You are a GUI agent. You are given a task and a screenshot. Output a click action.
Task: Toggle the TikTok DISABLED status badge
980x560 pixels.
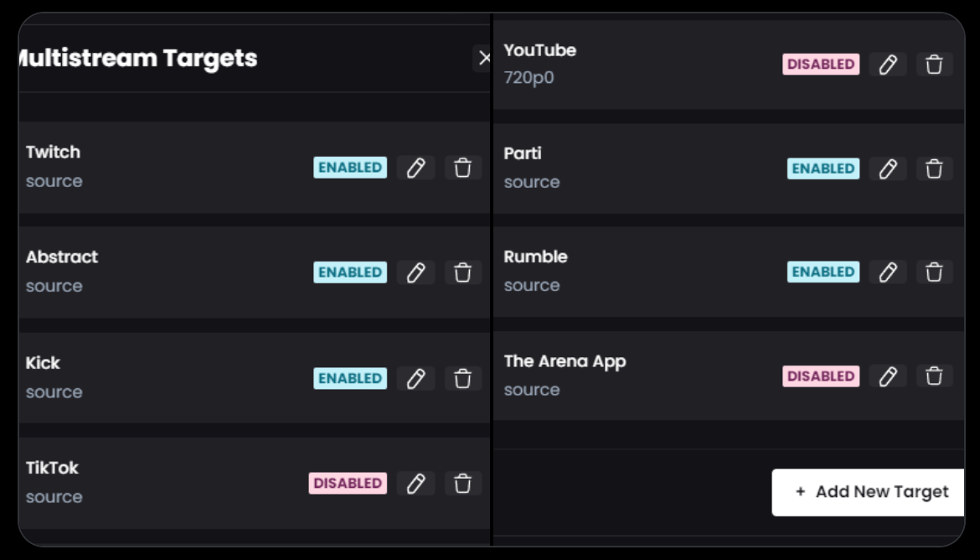(348, 484)
